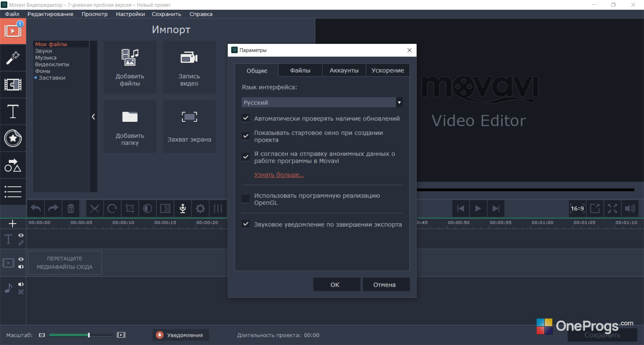The height and width of the screenshot is (345, 644).
Task: Click the Transition wizard icon
Action: [165, 209]
